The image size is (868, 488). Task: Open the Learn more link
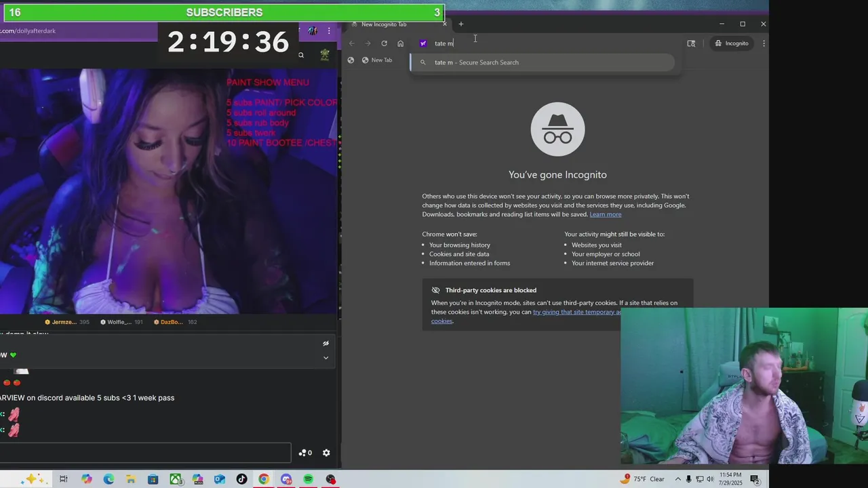(606, 214)
